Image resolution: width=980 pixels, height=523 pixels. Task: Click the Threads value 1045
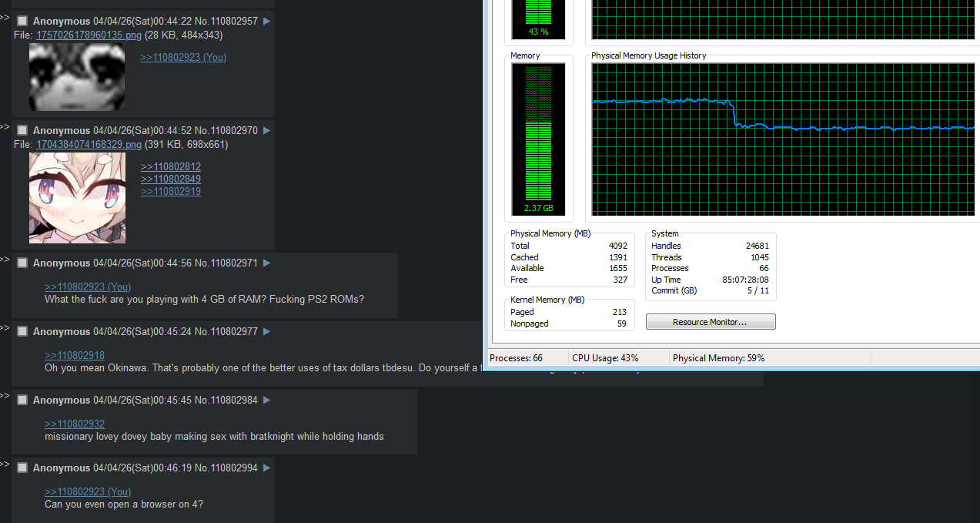(x=759, y=257)
